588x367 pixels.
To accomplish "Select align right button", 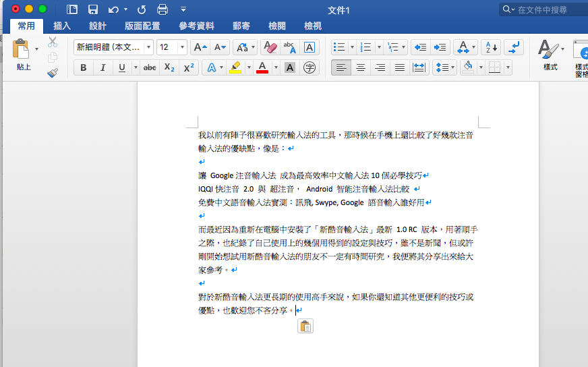I will (380, 67).
